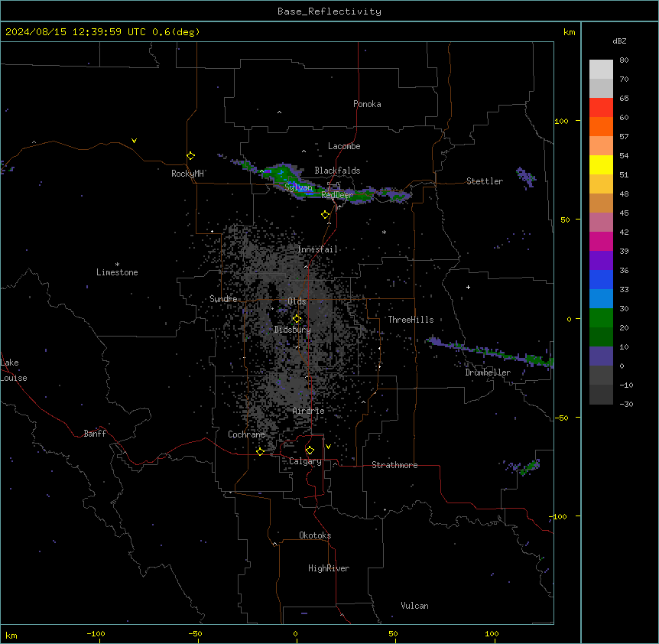Pick the red band in dBZ legend
This screenshot has height=644, width=659.
tap(601, 108)
